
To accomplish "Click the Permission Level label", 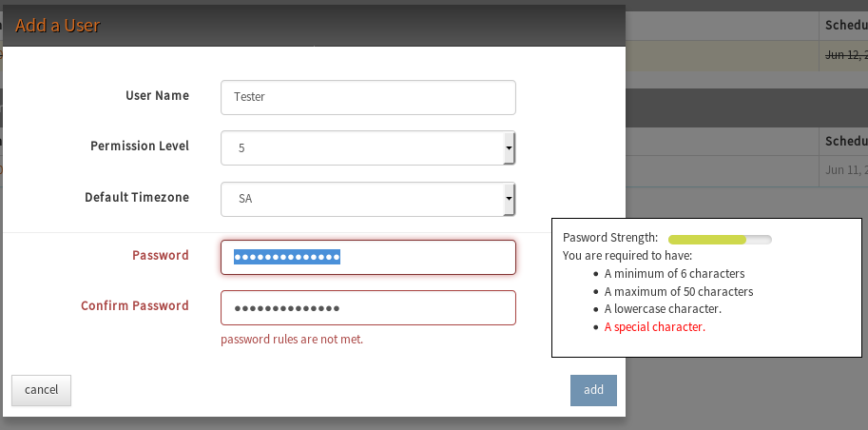I will point(140,146).
